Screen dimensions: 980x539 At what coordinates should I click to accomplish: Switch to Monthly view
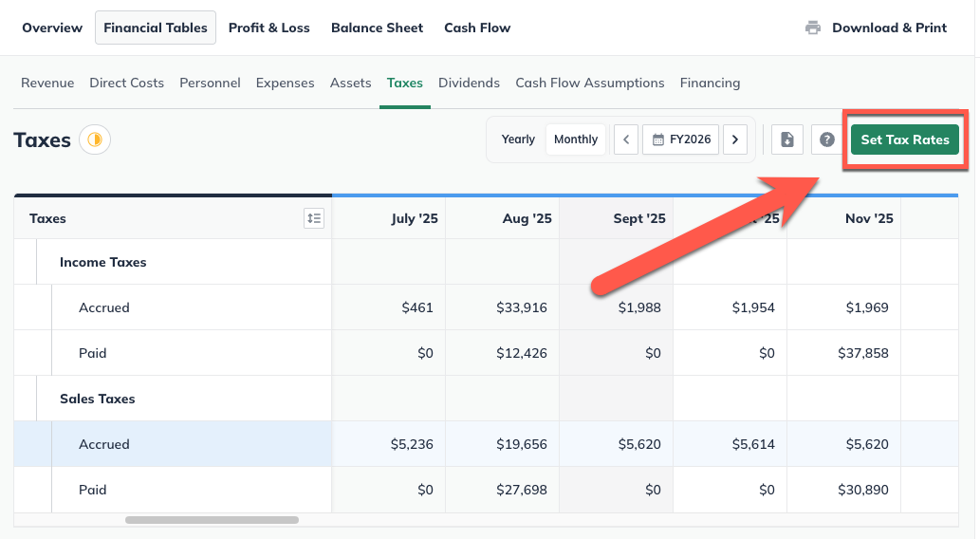[576, 139]
